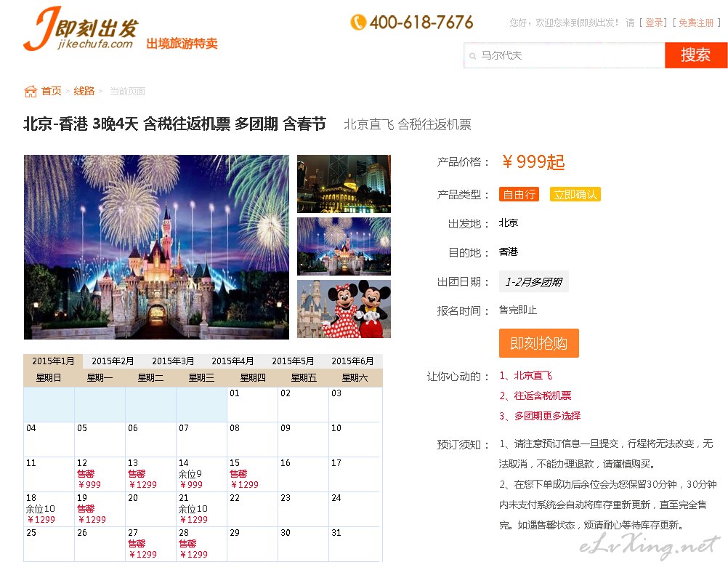728x570 pixels.
Task: Open the 登录 login link
Action: (654, 23)
